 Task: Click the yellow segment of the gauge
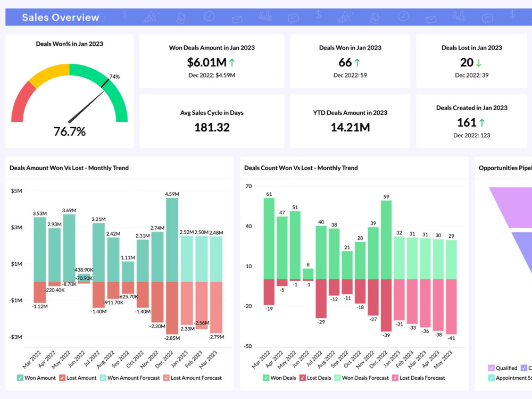pos(51,73)
